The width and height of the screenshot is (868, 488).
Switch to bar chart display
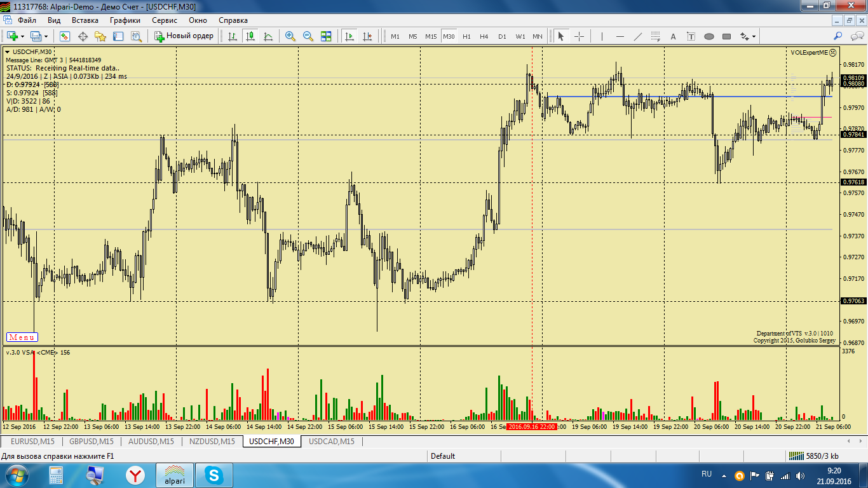click(233, 36)
